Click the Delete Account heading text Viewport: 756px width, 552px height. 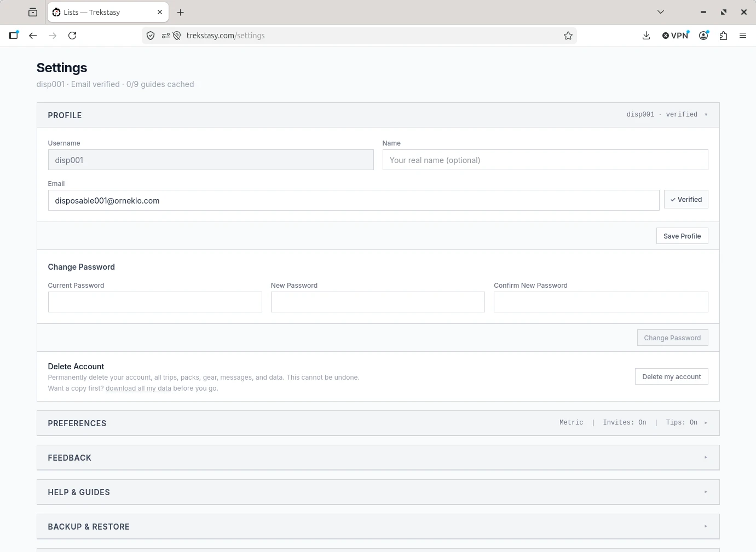[76, 367]
